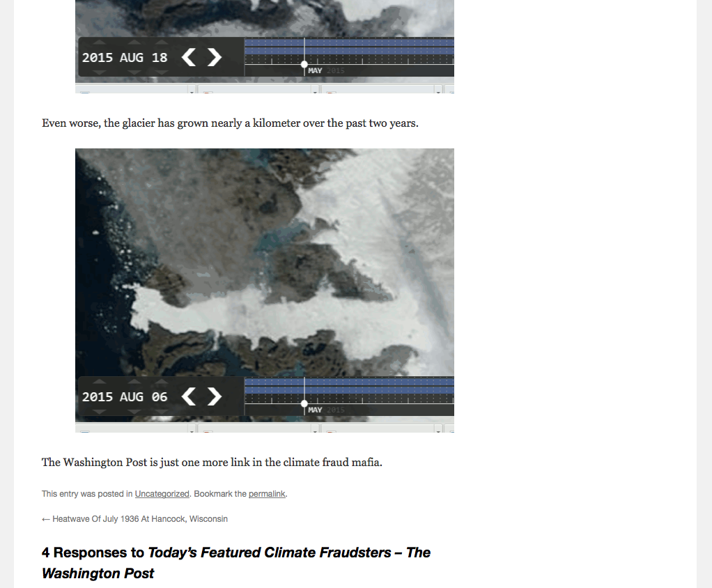This screenshot has height=588, width=712.
Task: Click previous-day arrow beside 2015 AUG 18
Action: (188, 57)
